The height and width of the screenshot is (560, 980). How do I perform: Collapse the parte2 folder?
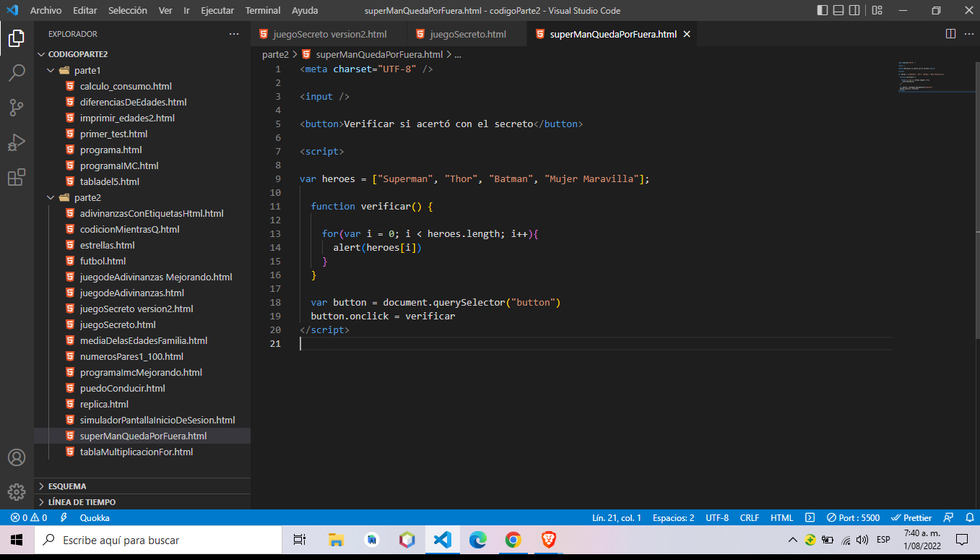tap(142, 197)
